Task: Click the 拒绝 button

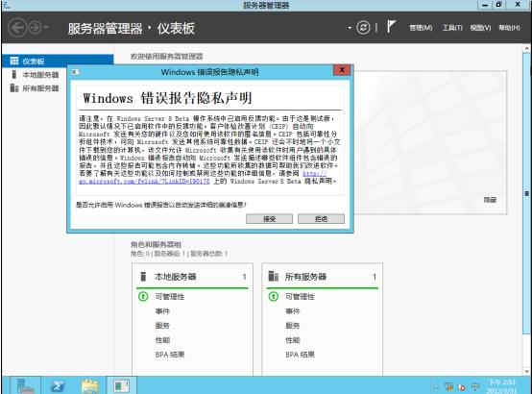Action: [x=321, y=219]
